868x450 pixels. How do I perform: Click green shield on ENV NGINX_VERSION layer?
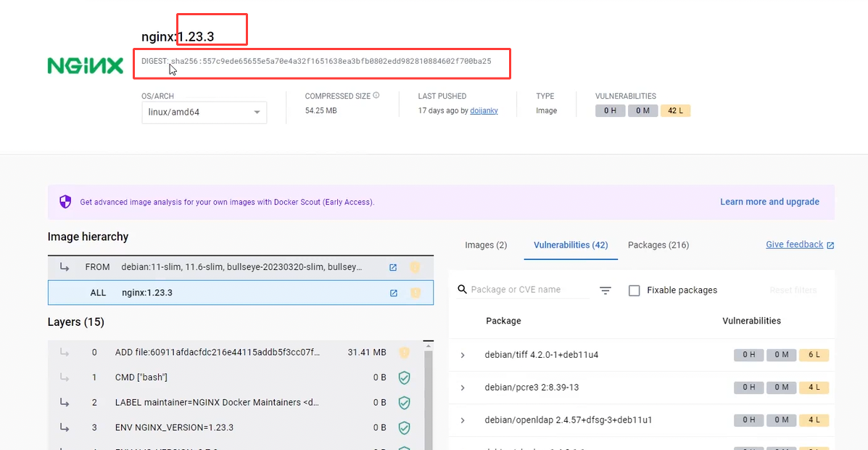click(x=404, y=427)
